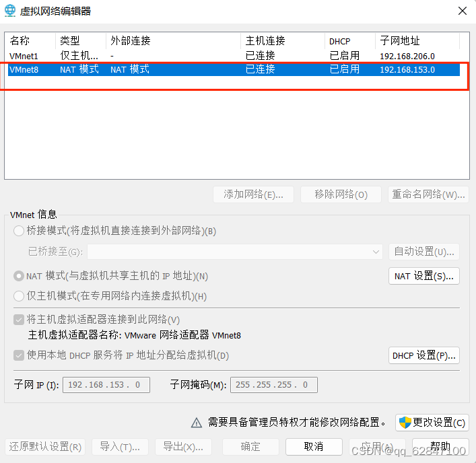Click the 移除网络 button
This screenshot has width=476, height=463.
click(x=341, y=194)
